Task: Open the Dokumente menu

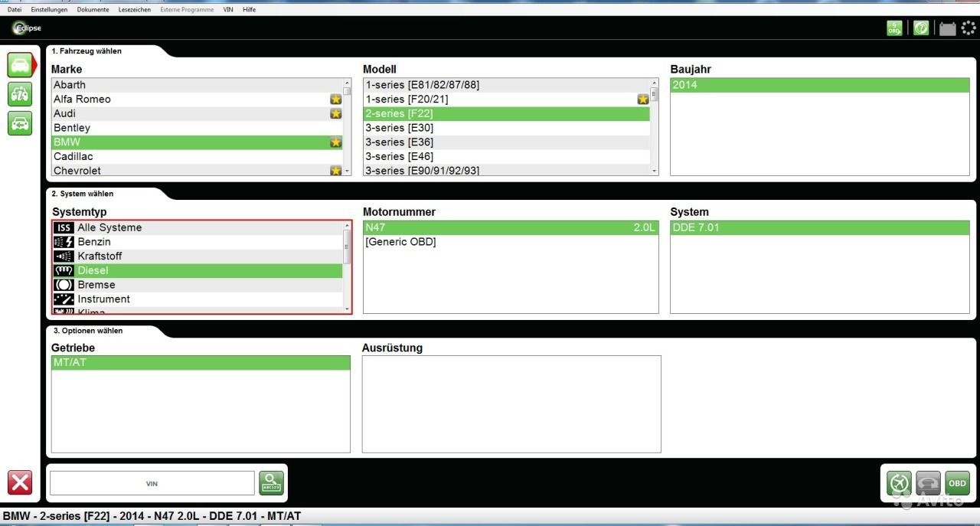Action: 93,9
